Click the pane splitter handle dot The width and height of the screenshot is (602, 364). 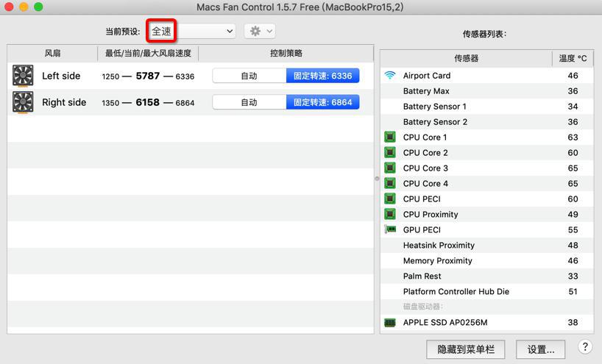point(377,179)
